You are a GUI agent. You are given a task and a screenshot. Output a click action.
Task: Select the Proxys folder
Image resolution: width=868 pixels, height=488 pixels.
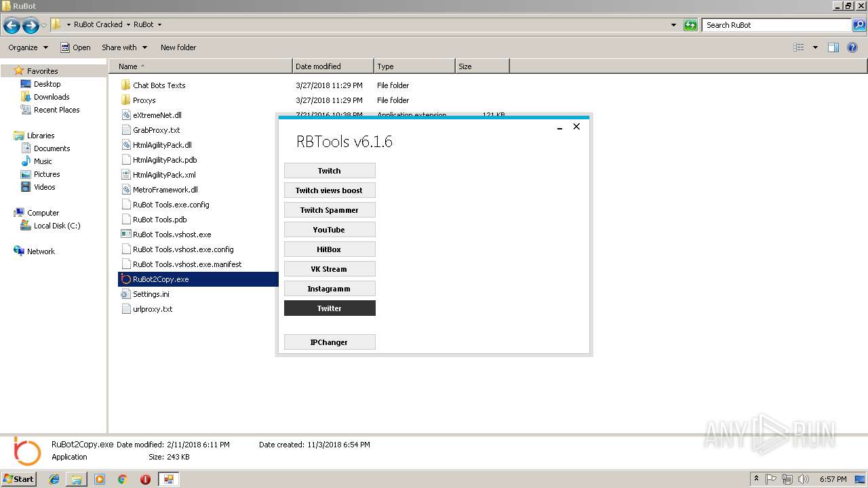(x=144, y=100)
